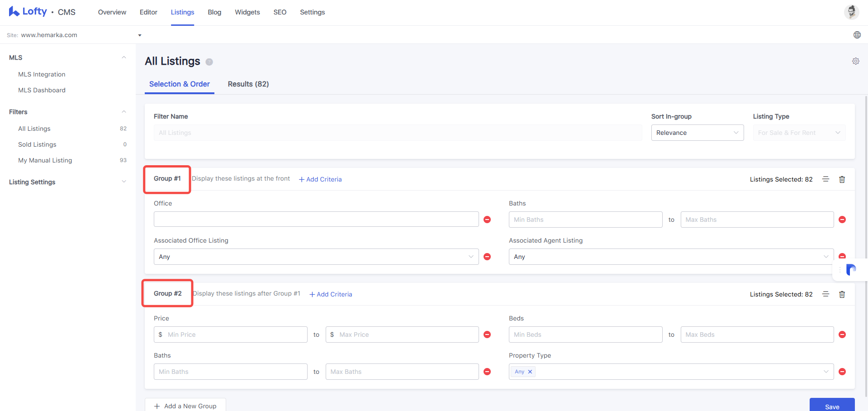The image size is (868, 411).
Task: Click Min Baths field in Group #2
Action: click(231, 372)
